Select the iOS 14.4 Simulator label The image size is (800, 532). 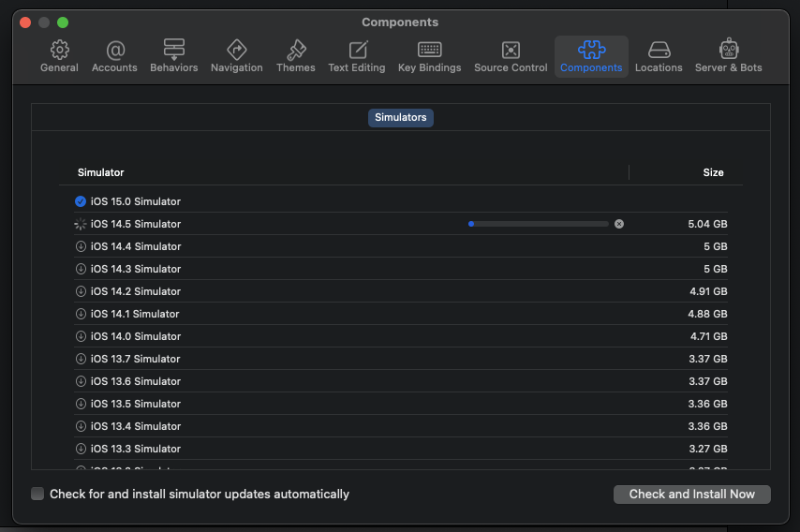(136, 246)
